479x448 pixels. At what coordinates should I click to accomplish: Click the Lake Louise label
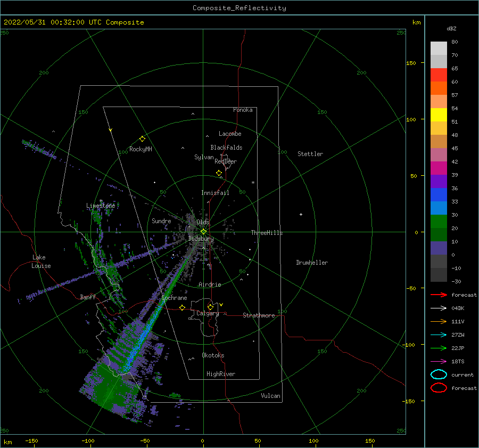[x=41, y=262]
